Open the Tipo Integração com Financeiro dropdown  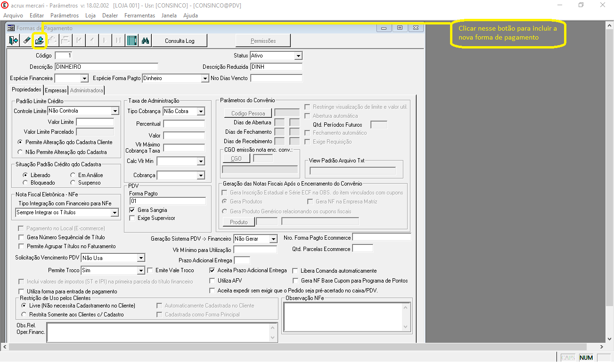pos(115,213)
